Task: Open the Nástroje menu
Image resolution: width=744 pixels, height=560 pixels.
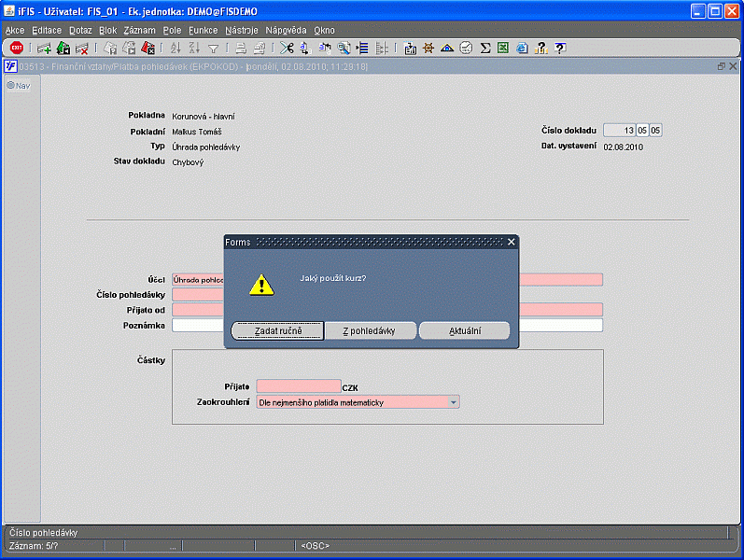Action: (x=242, y=30)
